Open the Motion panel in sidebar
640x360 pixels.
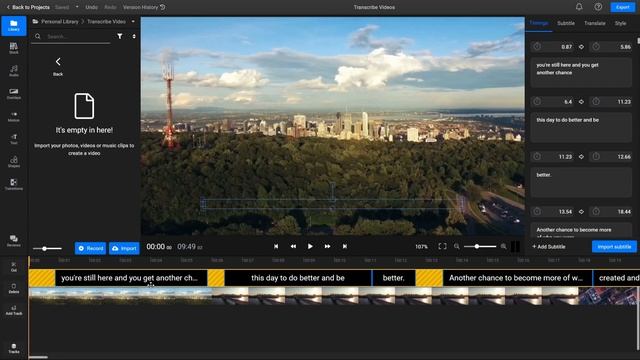pyautogui.click(x=14, y=117)
